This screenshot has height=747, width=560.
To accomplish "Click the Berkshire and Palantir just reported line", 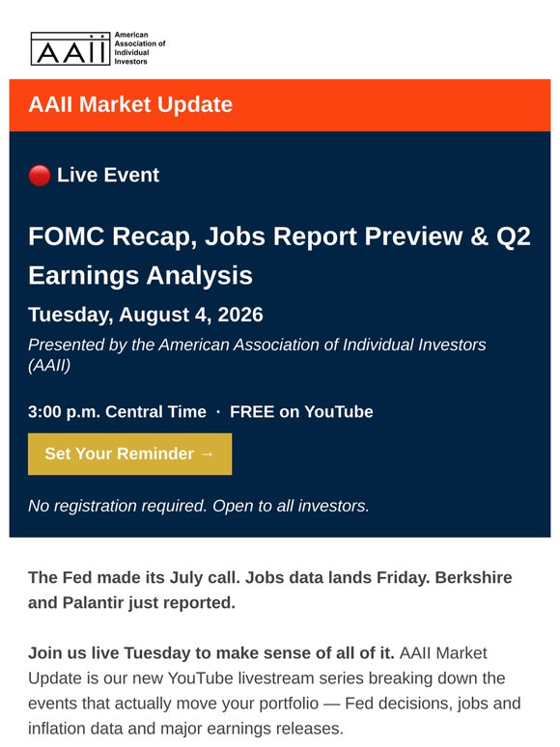I will click(131, 602).
